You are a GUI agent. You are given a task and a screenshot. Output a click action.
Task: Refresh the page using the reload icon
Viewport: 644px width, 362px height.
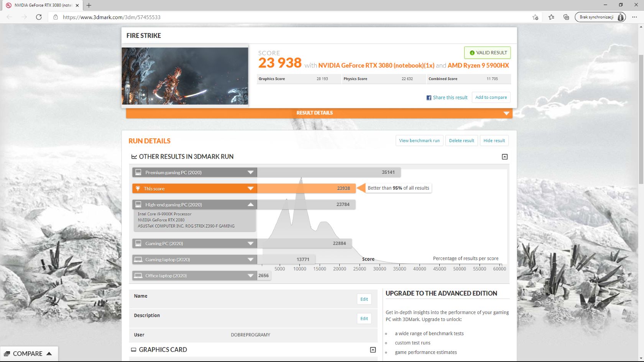[x=39, y=17]
